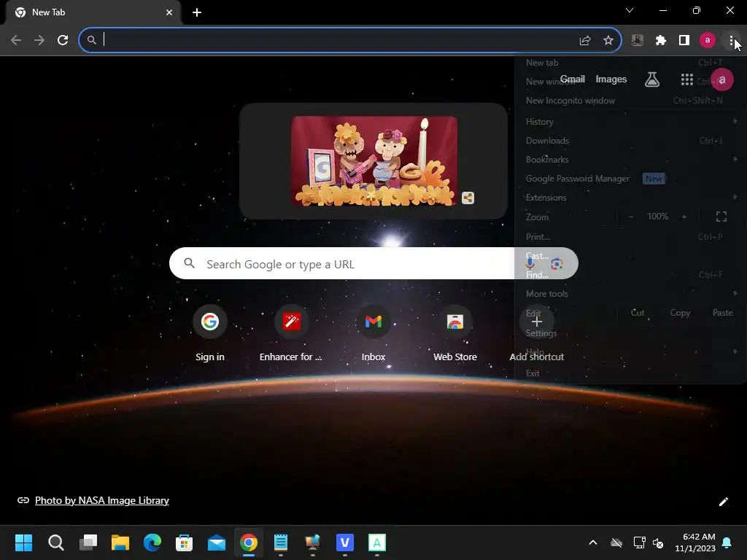Open the Day of the Dead doodle
Image resolution: width=747 pixels, height=560 pixels.
pos(374,161)
